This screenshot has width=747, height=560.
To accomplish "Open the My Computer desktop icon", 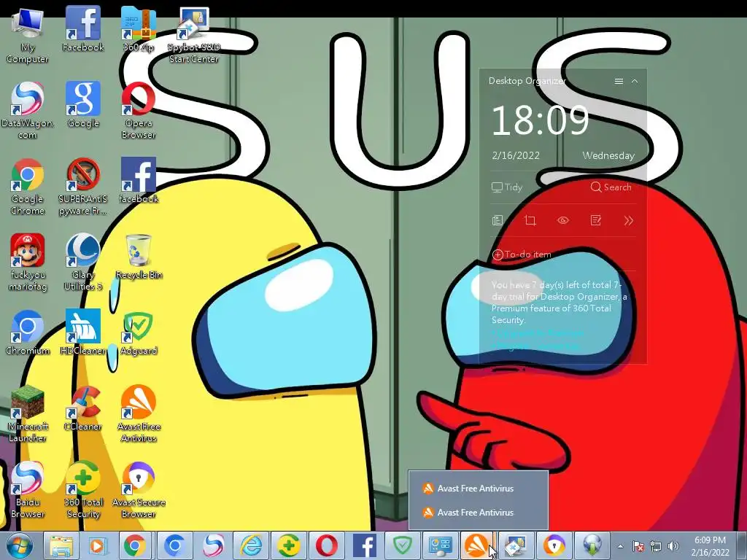I will pyautogui.click(x=27, y=36).
